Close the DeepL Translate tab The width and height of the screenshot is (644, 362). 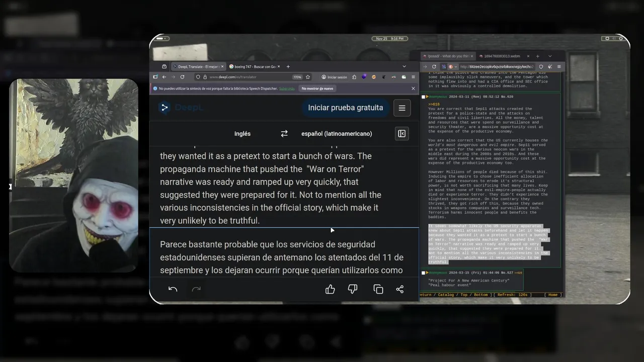pyautogui.click(x=222, y=66)
